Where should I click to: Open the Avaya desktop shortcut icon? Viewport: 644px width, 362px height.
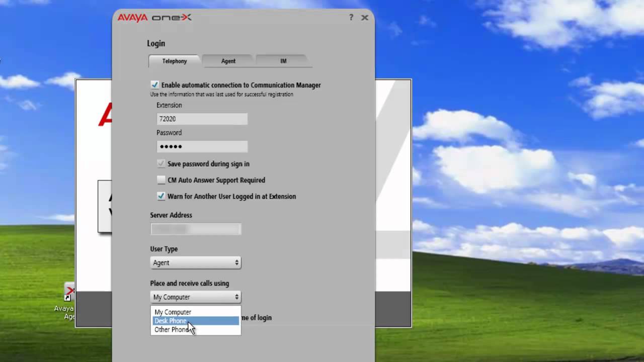pyautogui.click(x=70, y=292)
